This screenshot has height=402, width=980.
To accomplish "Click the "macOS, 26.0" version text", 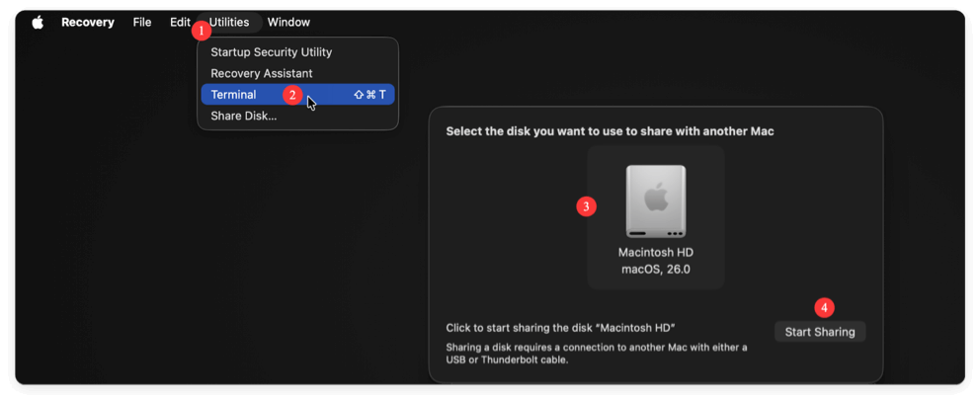I will coord(656,270).
